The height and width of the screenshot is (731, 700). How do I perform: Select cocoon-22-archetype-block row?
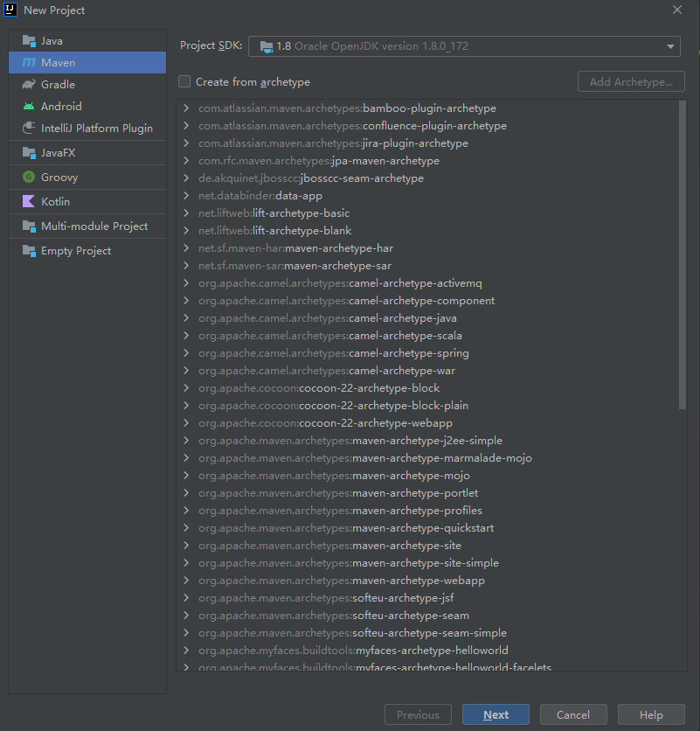[427, 388]
